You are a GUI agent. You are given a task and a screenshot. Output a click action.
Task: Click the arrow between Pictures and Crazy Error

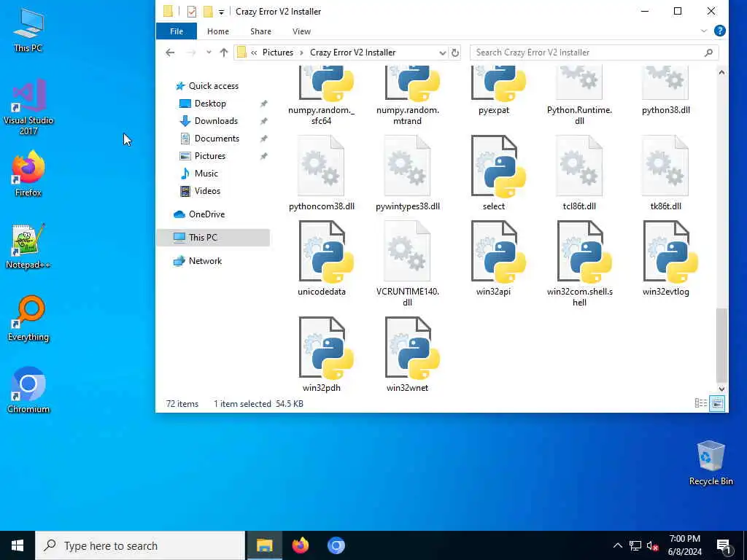click(301, 52)
